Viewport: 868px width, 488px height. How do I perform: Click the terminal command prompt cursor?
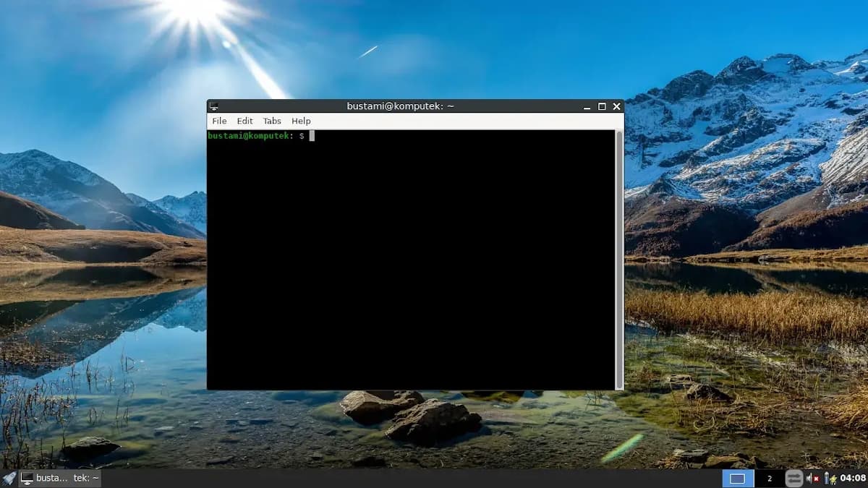(312, 136)
